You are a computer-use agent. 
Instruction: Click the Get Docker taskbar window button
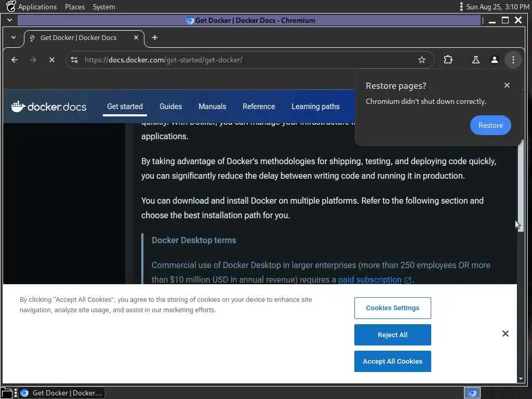(x=62, y=393)
